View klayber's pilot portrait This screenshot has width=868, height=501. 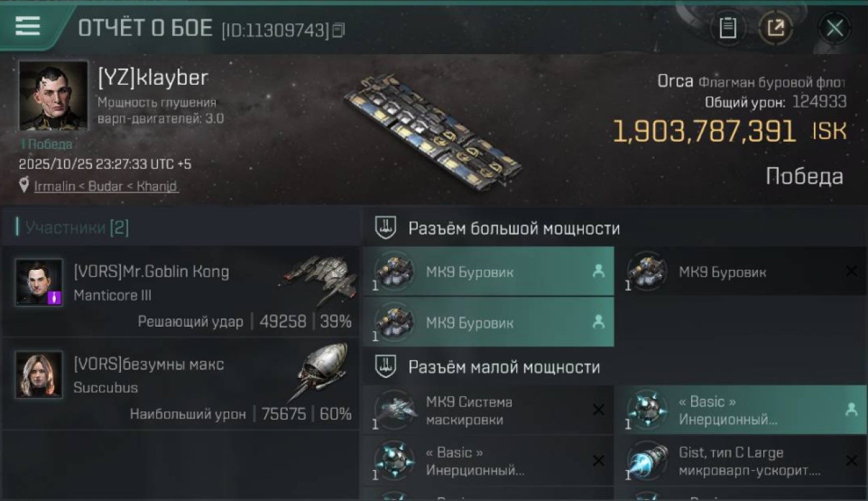click(53, 96)
